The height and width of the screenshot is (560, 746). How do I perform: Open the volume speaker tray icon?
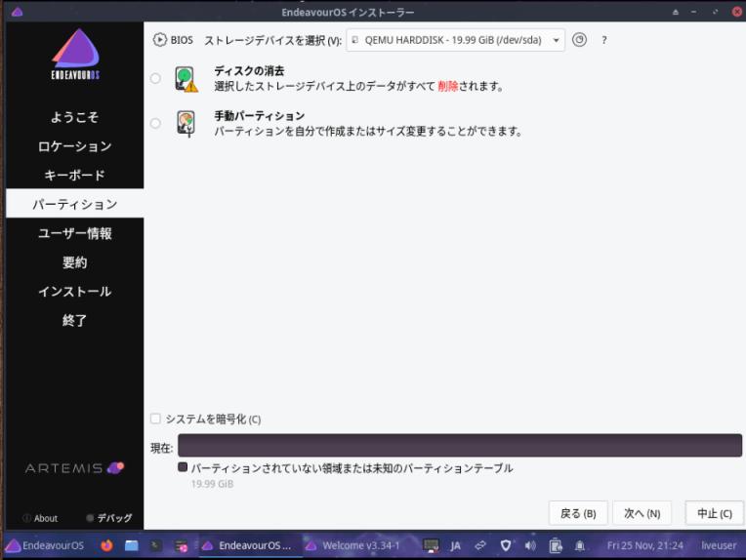coord(530,545)
